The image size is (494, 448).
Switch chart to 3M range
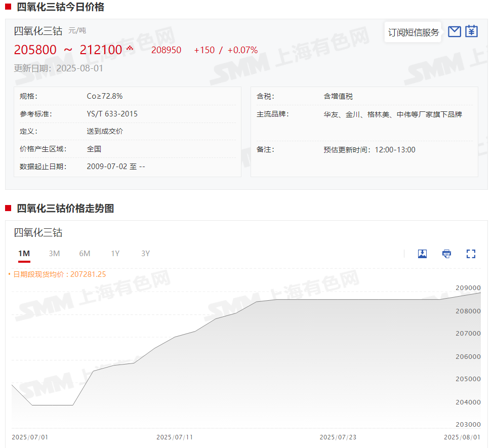coord(54,254)
